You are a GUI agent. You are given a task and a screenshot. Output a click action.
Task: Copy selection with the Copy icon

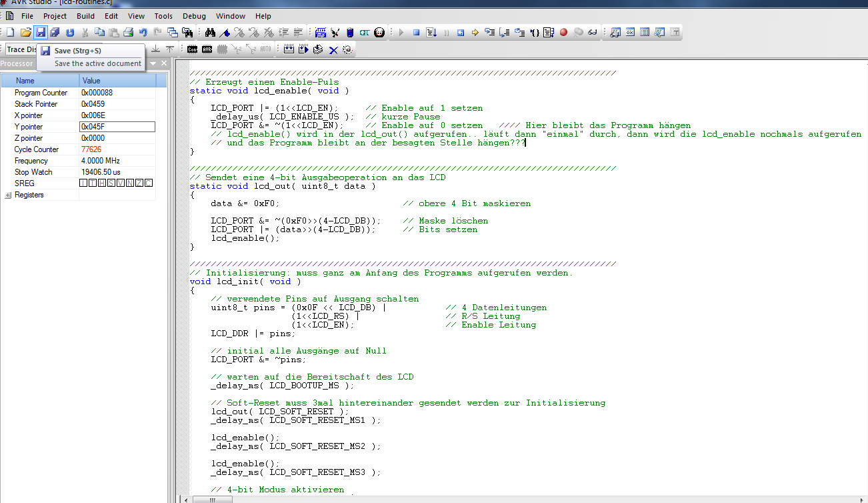pyautogui.click(x=99, y=32)
